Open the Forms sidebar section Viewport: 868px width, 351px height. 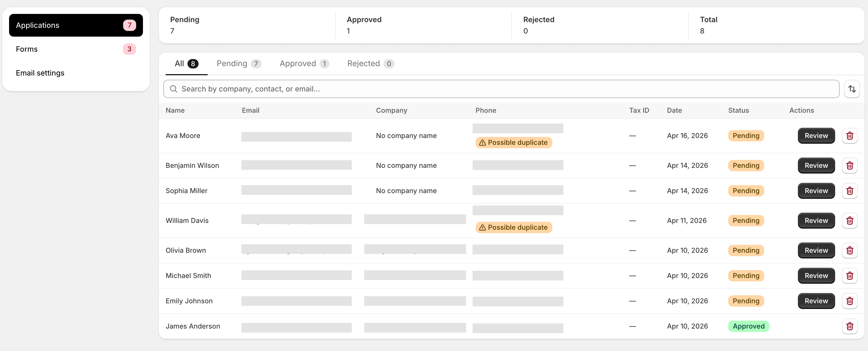click(76, 49)
